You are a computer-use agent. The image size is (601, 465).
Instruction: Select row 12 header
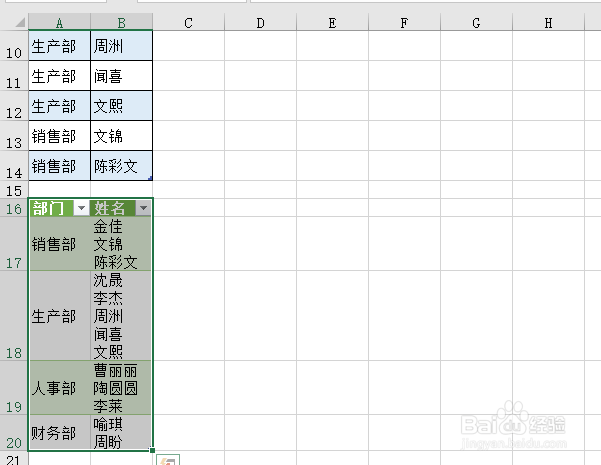tap(14, 105)
